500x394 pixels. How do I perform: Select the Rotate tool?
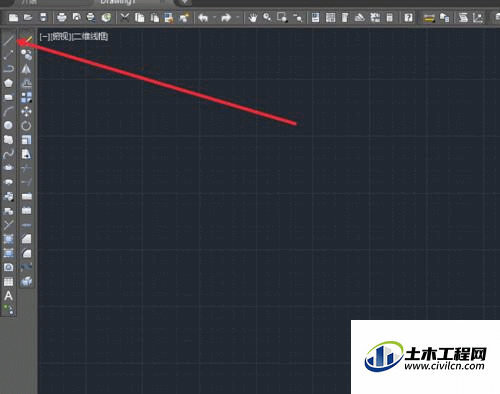click(x=26, y=126)
